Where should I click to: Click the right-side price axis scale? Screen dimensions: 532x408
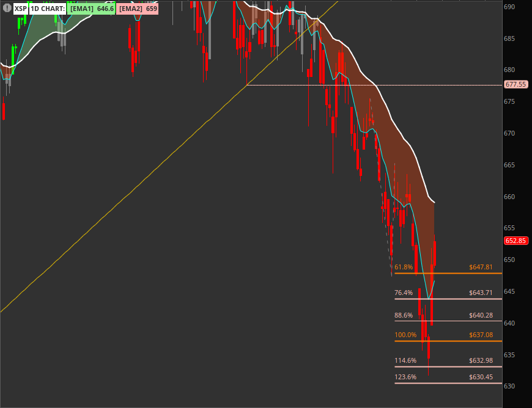click(x=513, y=183)
